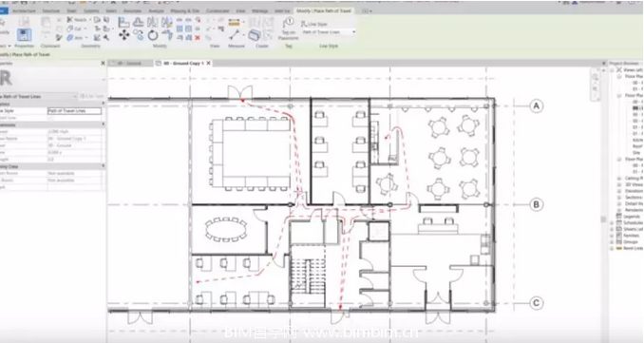Click the Create Similar icon in Create panel
Screen dimensions: 644x343
(x=255, y=34)
